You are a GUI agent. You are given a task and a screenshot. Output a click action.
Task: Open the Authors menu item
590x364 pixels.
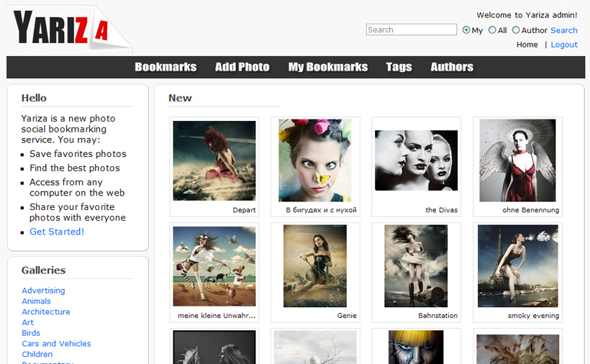click(x=452, y=67)
